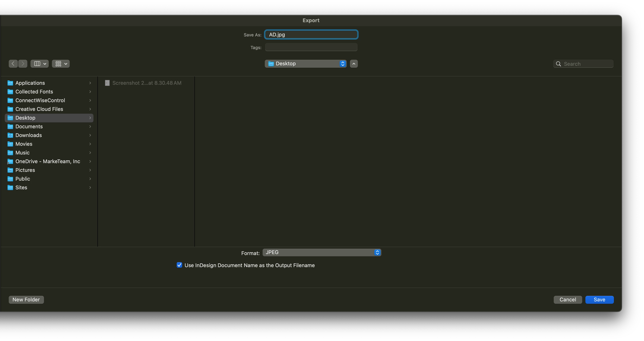Uncheck Use InDesign Document Name checkbox
The width and height of the screenshot is (644, 341).
click(x=179, y=265)
